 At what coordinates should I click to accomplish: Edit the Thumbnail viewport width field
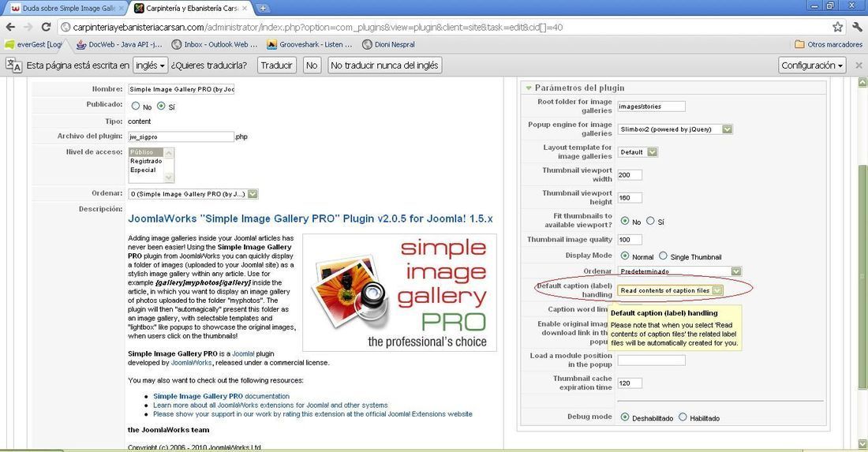[x=630, y=175]
